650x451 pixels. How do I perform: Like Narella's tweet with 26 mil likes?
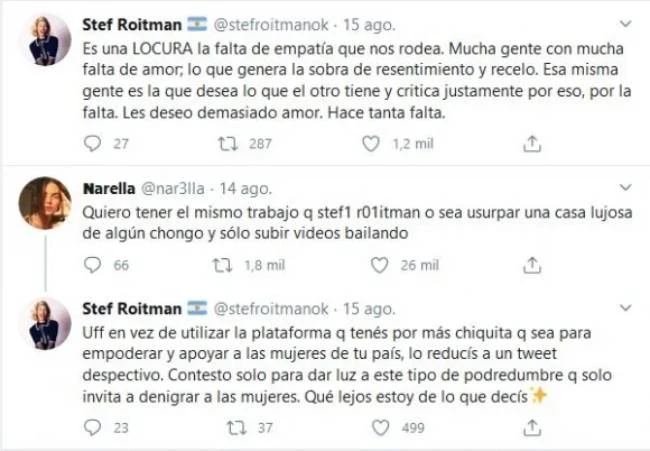click(x=379, y=265)
